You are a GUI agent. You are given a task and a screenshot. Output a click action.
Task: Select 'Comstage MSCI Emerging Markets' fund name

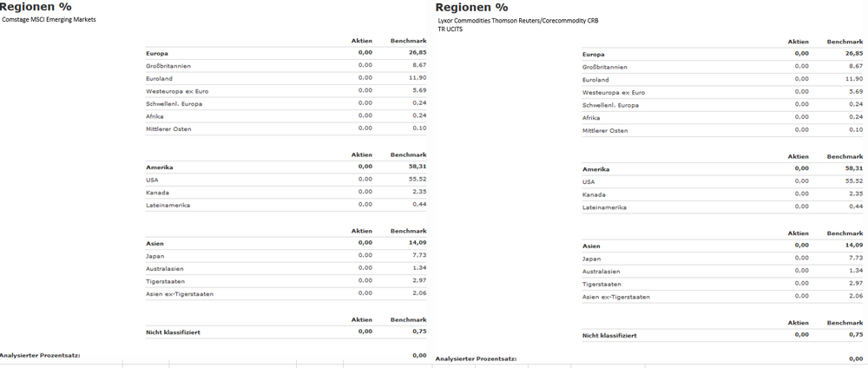(49, 19)
